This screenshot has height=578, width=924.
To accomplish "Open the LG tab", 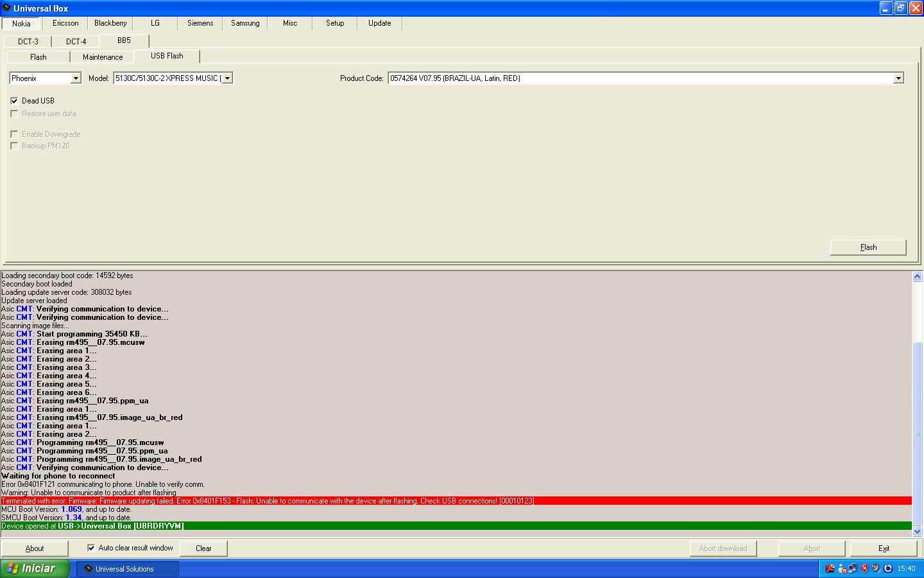I will 155,23.
